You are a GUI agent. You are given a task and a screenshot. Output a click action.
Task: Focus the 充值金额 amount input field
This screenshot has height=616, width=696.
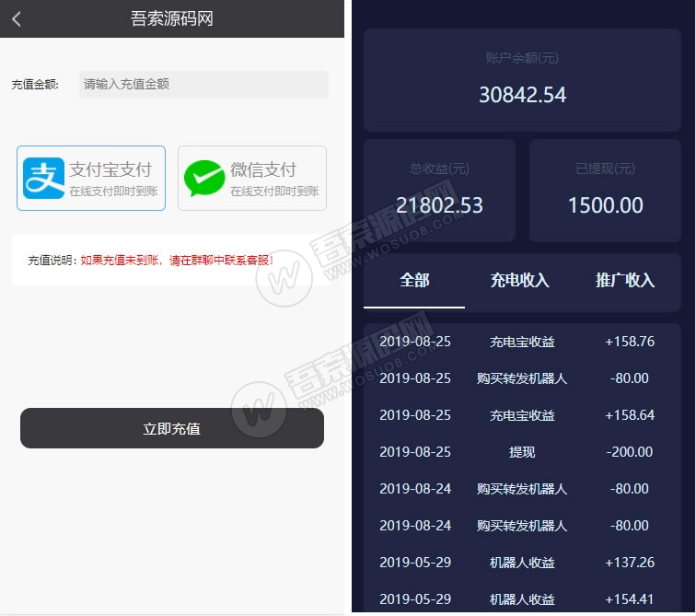tap(203, 85)
